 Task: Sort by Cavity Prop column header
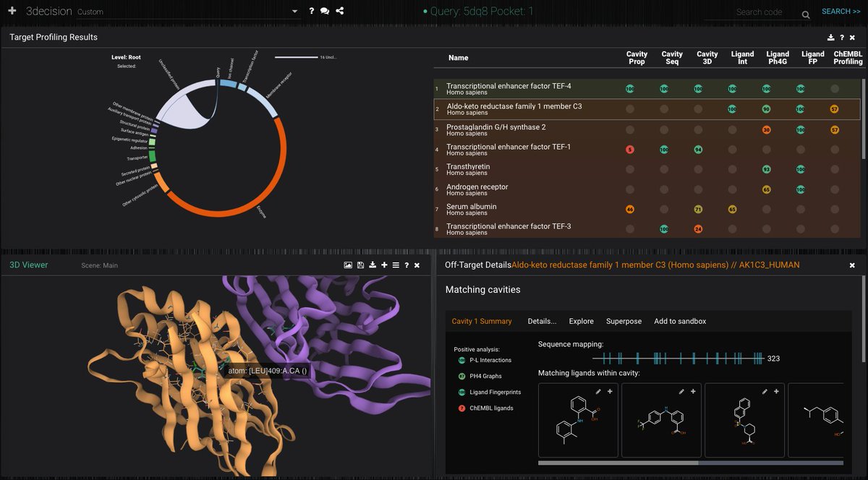point(637,58)
